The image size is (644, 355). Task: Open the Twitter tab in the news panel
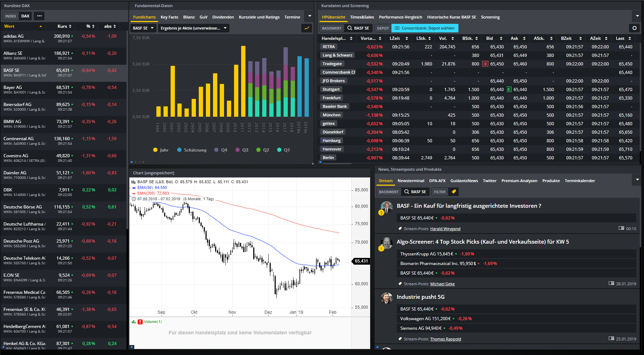(489, 181)
